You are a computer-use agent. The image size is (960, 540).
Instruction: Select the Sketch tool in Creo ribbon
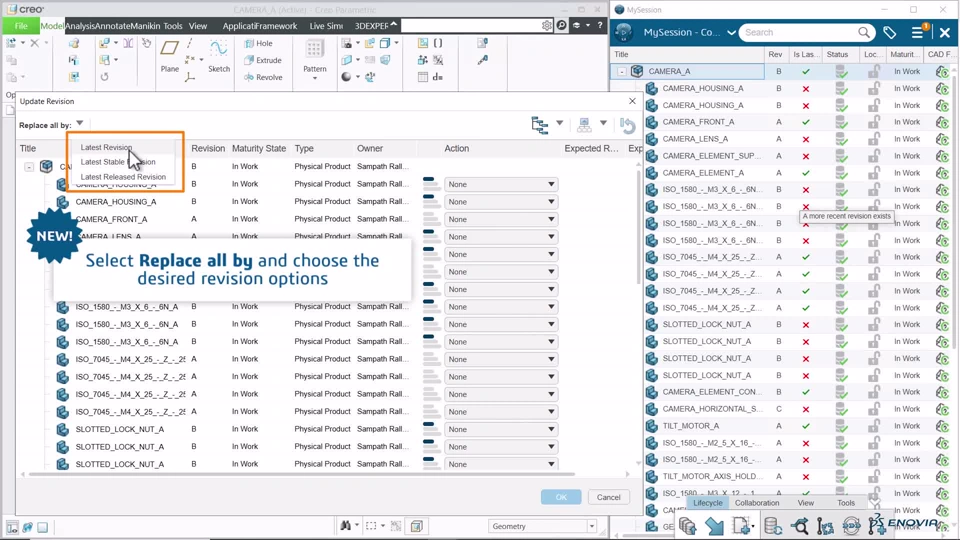click(x=219, y=56)
